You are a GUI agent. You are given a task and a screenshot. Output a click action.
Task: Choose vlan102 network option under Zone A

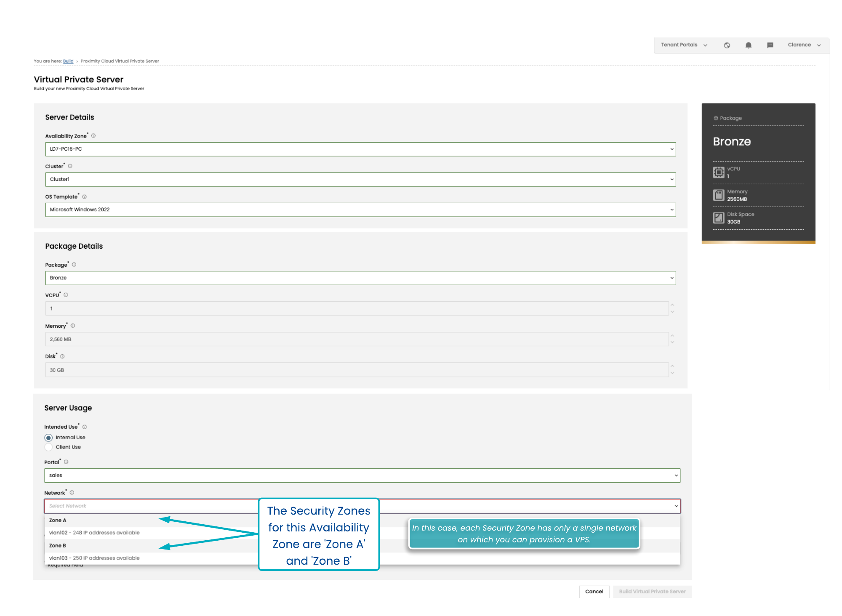click(x=94, y=533)
